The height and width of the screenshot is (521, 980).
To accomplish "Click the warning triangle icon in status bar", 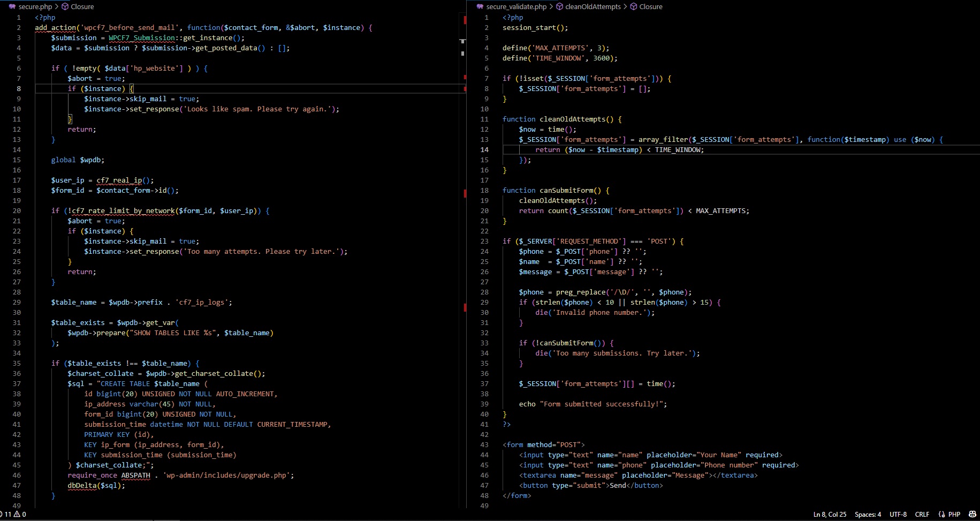I will click(x=17, y=514).
